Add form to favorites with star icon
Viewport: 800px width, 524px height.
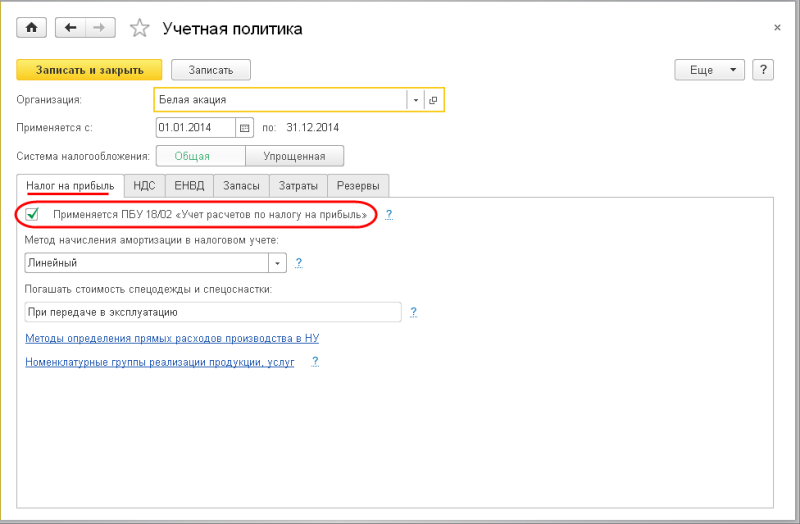tap(140, 28)
